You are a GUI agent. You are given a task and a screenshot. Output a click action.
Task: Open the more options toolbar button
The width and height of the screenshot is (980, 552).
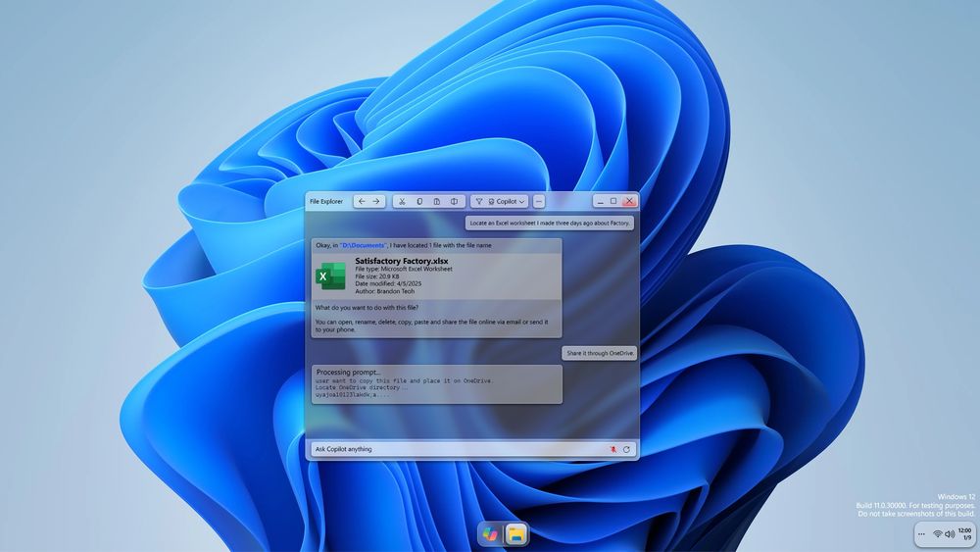[x=539, y=201]
